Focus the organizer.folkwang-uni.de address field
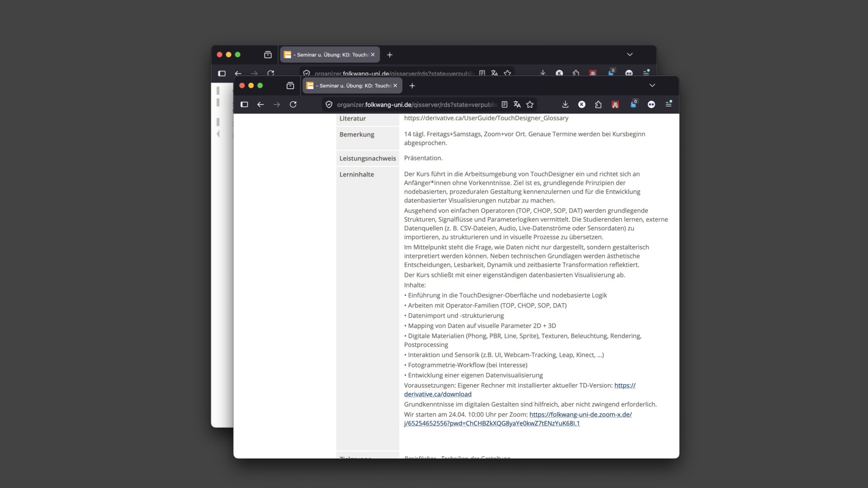 (x=417, y=104)
